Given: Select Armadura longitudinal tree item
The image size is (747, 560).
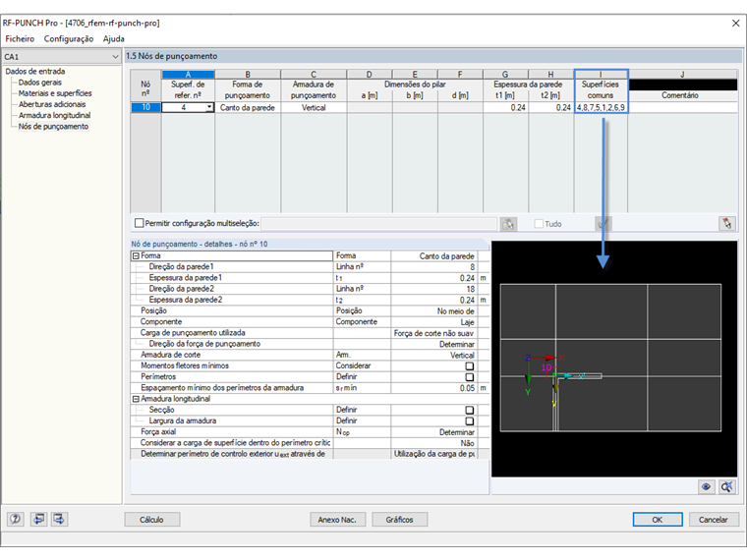Looking at the screenshot, I should click(54, 115).
